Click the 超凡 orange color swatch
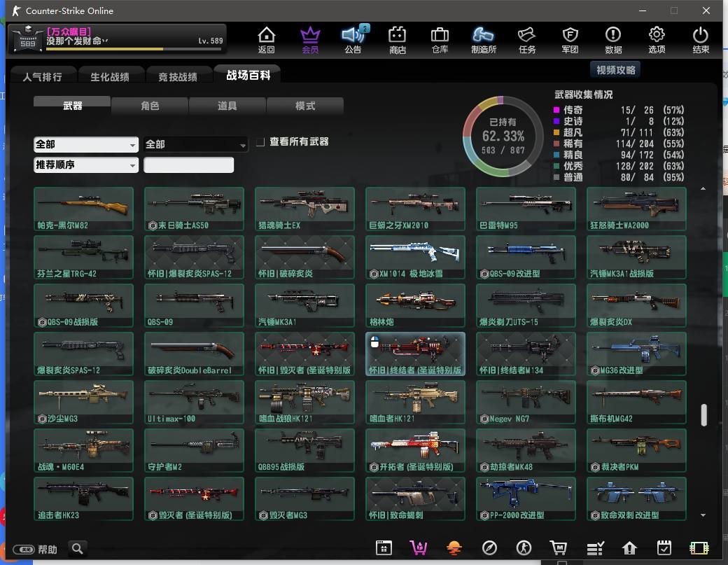The height and width of the screenshot is (565, 728). coord(556,132)
